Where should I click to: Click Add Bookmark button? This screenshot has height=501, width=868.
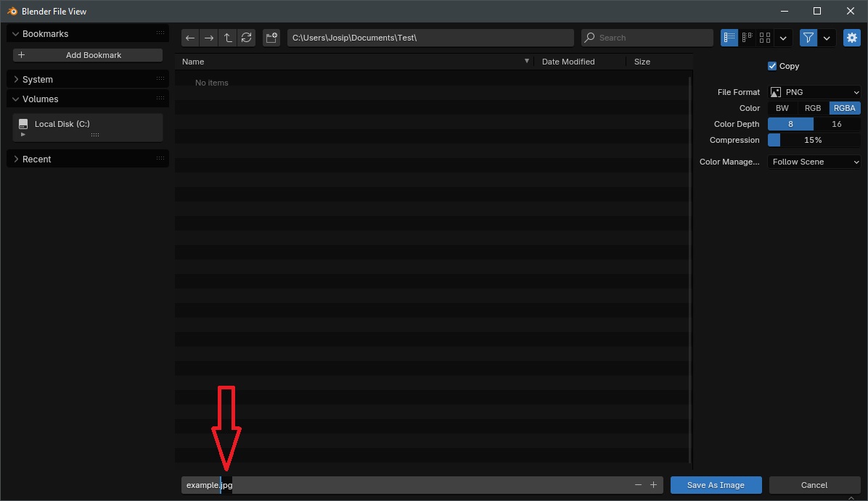pyautogui.click(x=88, y=55)
